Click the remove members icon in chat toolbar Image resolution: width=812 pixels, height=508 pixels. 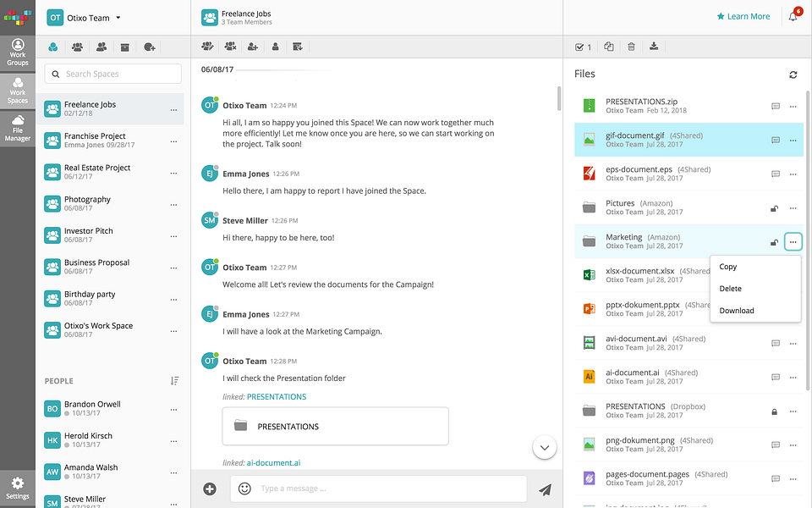pos(230,47)
